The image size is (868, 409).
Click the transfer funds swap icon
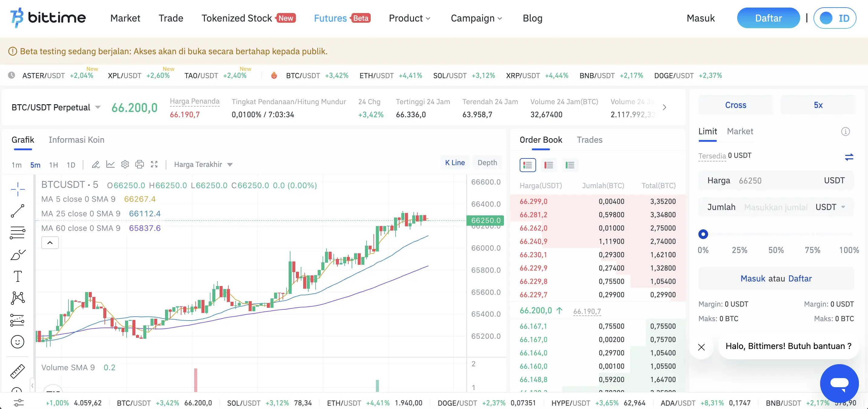click(849, 157)
